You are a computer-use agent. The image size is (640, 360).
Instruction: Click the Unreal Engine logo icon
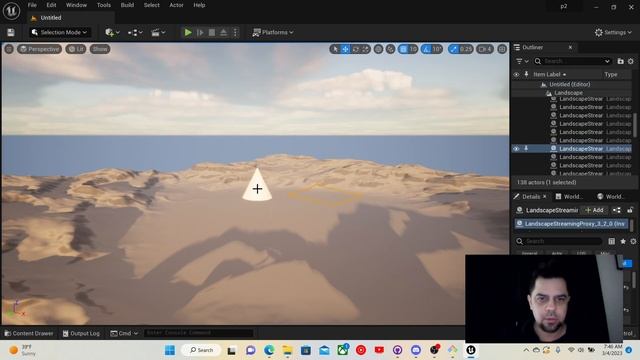(11, 11)
